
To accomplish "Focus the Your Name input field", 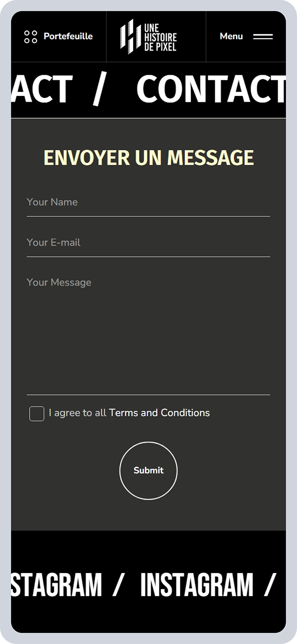I will coord(148,202).
